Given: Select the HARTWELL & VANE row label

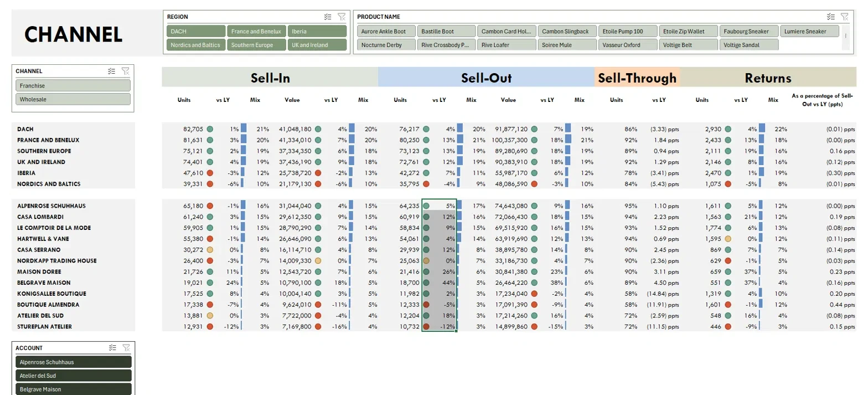Looking at the screenshot, I should (43, 239).
